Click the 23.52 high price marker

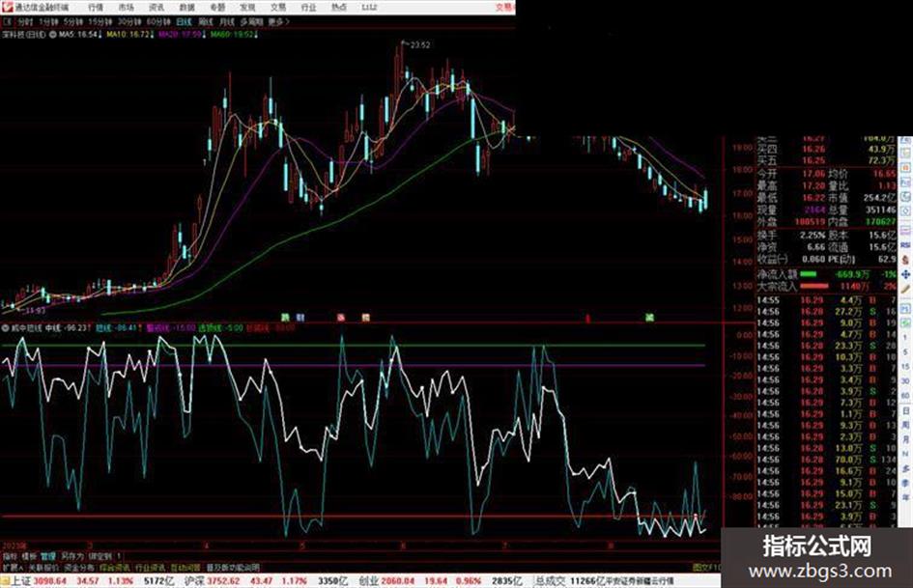420,44
